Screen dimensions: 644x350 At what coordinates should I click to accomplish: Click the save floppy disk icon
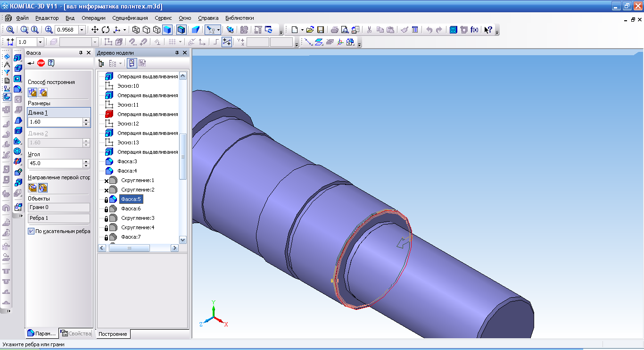point(321,30)
